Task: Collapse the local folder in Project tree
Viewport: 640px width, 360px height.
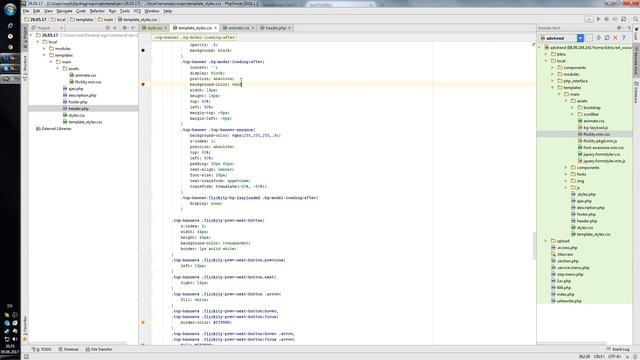Action: (x=38, y=42)
